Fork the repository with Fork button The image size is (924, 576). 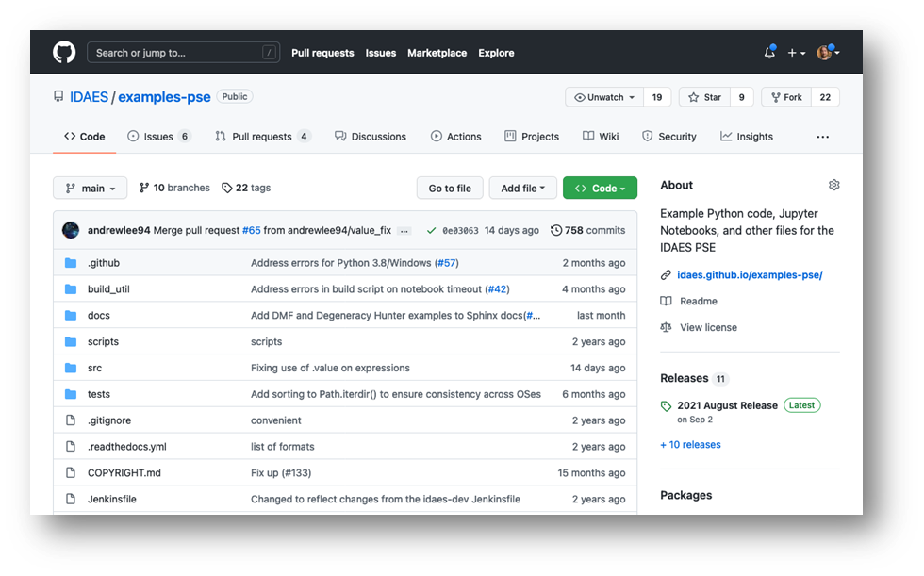click(x=784, y=97)
